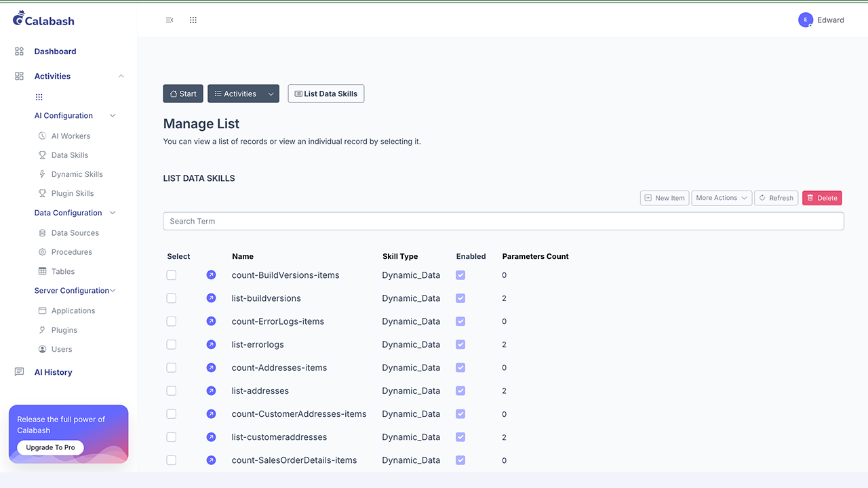Select the list-addresses row checkbox
Viewport: 868px width, 488px height.
click(x=172, y=391)
